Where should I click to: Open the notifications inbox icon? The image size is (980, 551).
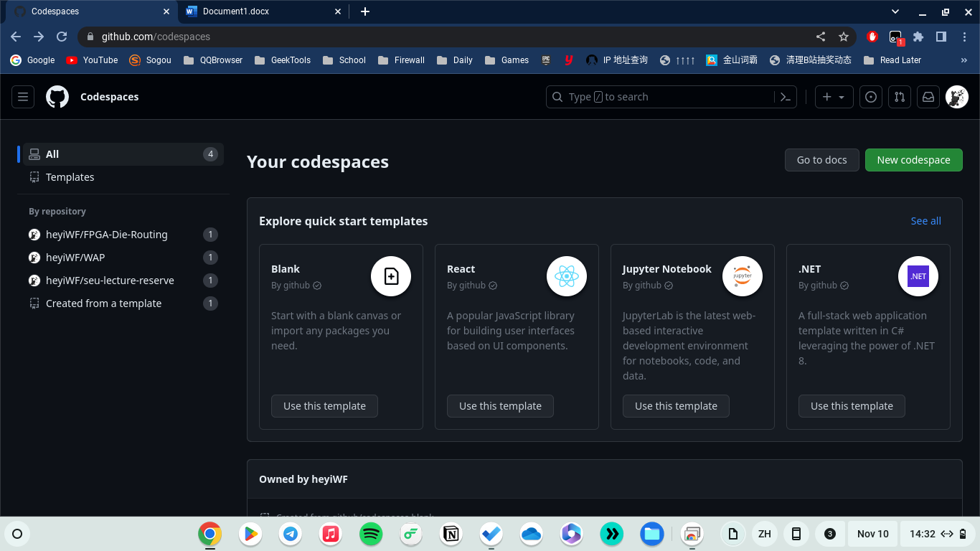[928, 97]
